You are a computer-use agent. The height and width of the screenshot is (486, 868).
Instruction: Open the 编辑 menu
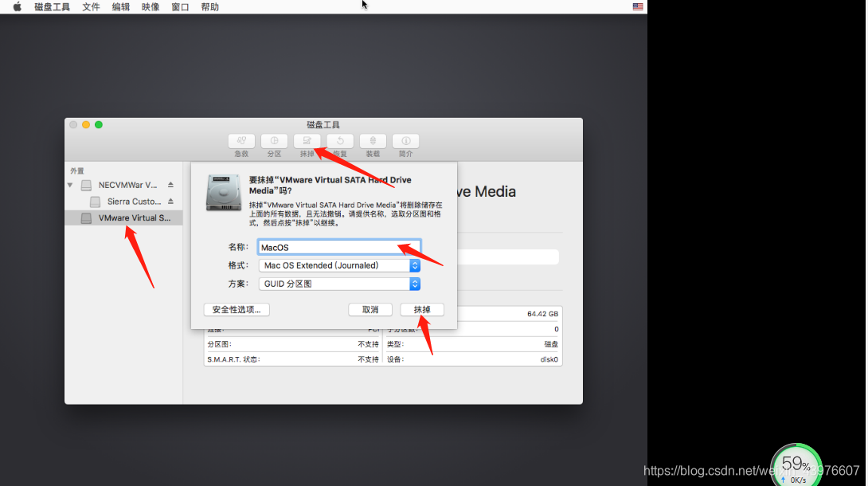click(x=121, y=7)
